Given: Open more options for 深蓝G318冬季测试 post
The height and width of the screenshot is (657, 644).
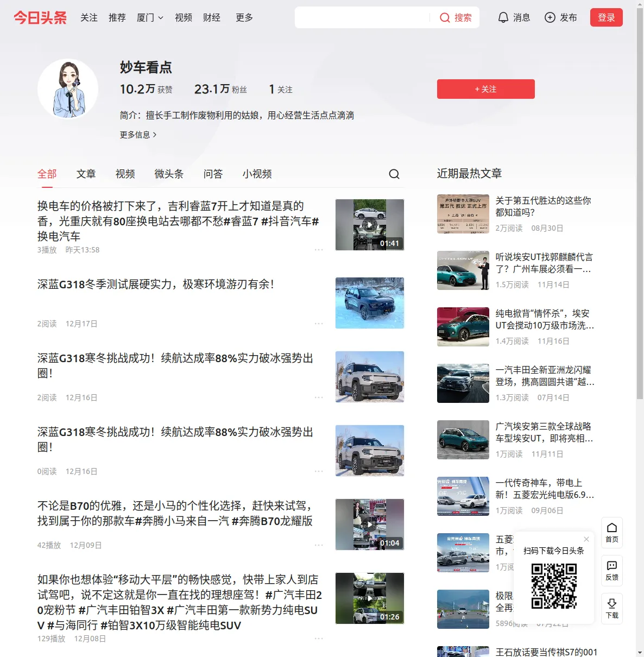Looking at the screenshot, I should click(319, 324).
